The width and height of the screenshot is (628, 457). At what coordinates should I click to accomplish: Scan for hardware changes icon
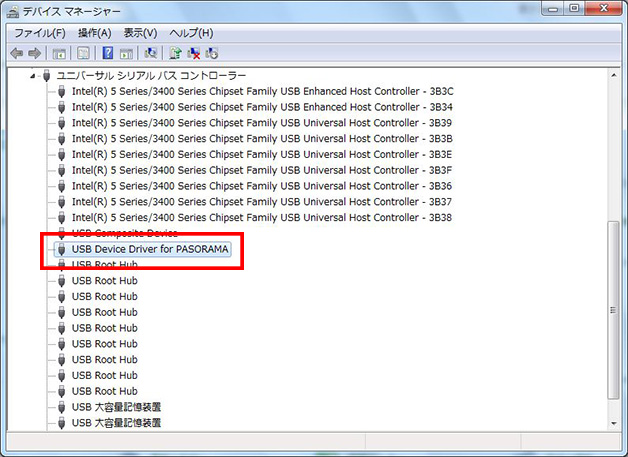tap(150, 53)
